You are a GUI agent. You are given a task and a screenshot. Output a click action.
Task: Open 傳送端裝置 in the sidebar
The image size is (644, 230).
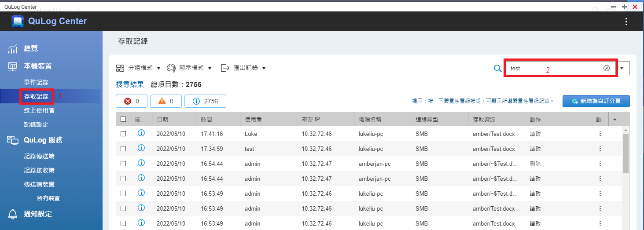coord(39,184)
